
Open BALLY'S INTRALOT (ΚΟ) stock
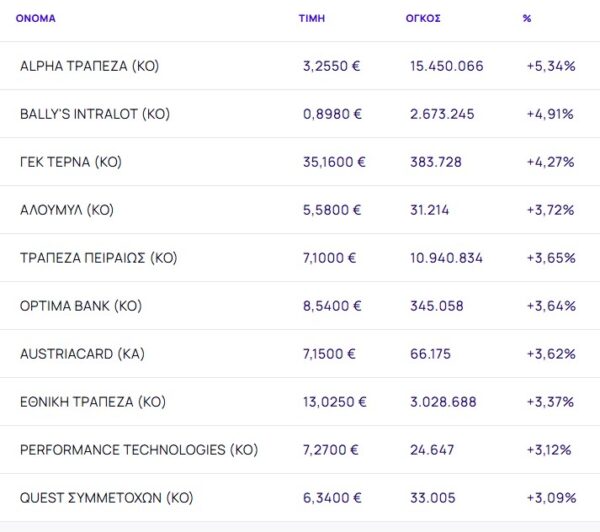(94, 114)
